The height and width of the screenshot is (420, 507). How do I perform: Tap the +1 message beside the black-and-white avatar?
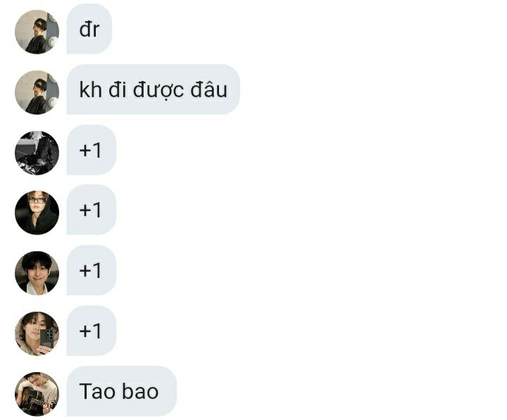(x=91, y=150)
